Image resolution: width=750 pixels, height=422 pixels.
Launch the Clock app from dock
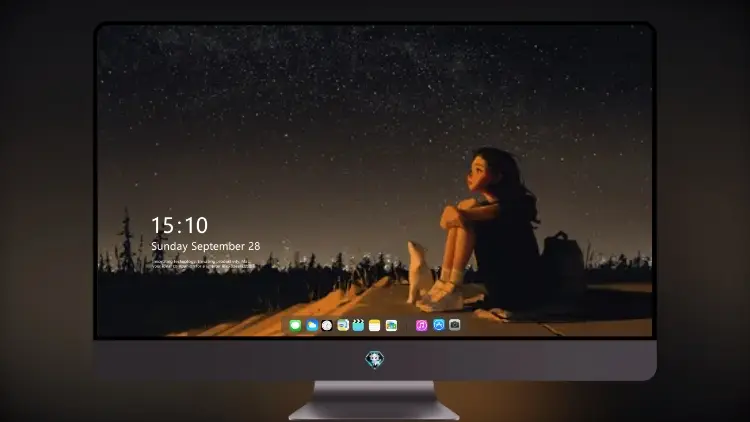coord(327,325)
